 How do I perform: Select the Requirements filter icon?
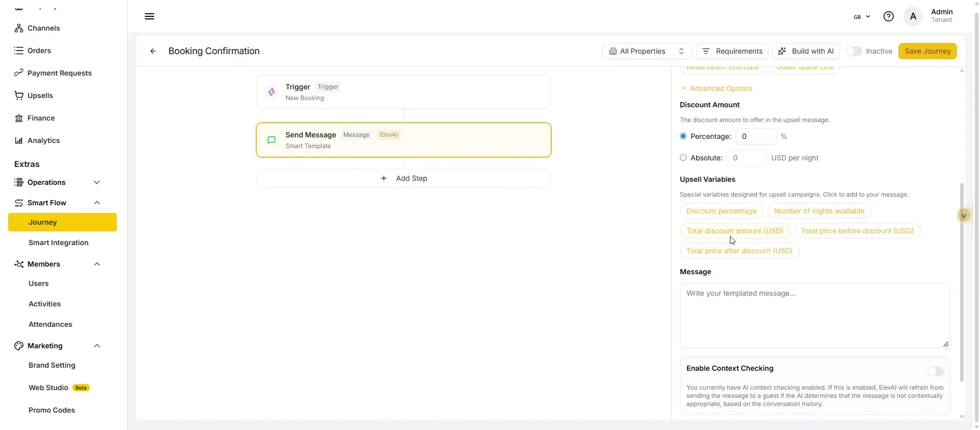(x=706, y=51)
